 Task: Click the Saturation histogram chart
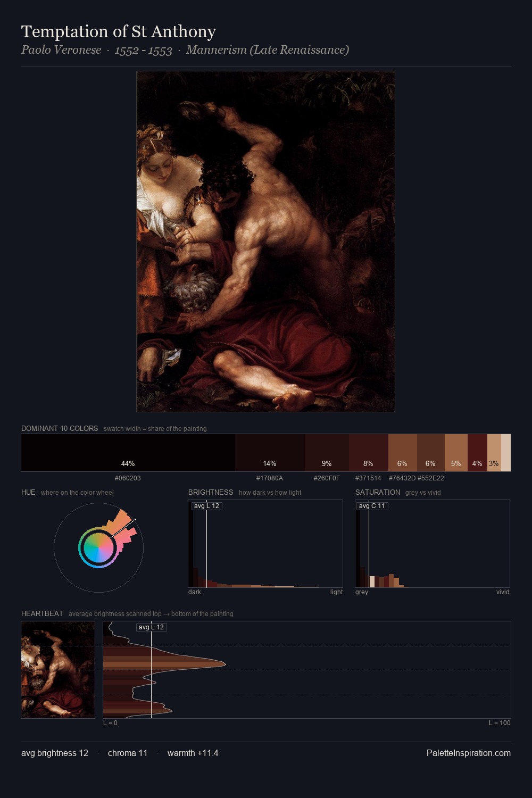(x=433, y=544)
